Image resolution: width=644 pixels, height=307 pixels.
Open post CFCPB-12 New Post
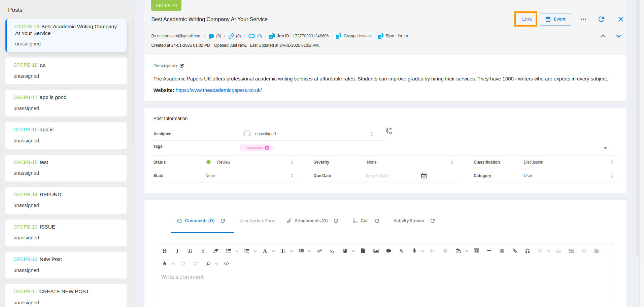(x=66, y=265)
